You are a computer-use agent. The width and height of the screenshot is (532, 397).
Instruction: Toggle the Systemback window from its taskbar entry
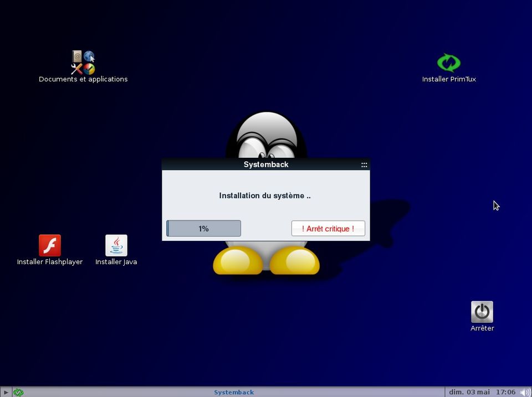click(x=233, y=392)
